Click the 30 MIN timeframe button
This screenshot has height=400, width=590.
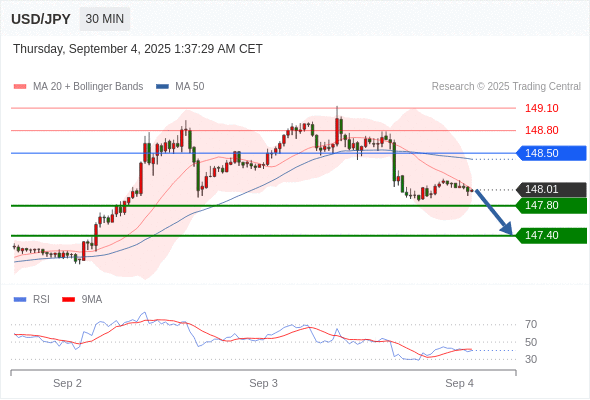pos(105,19)
